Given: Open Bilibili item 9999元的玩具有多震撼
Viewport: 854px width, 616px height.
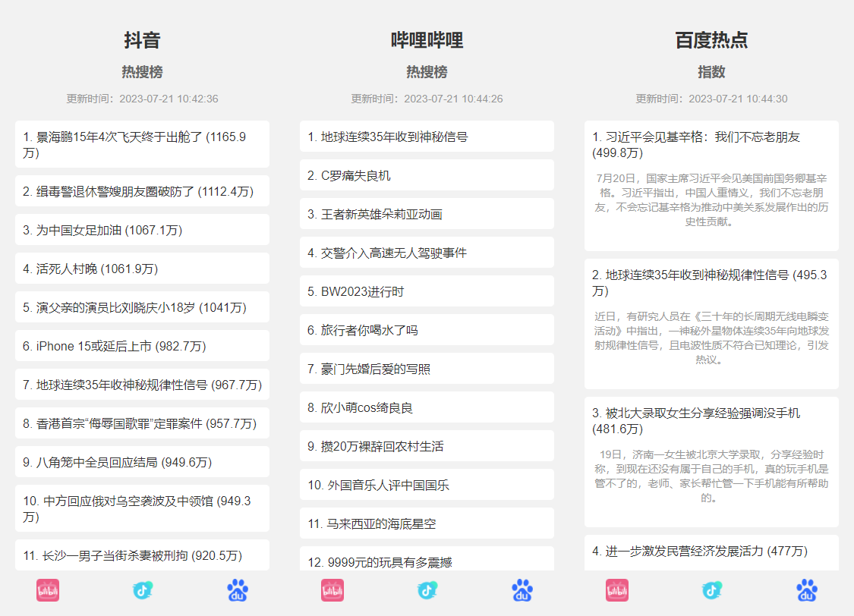Looking at the screenshot, I should [427, 559].
